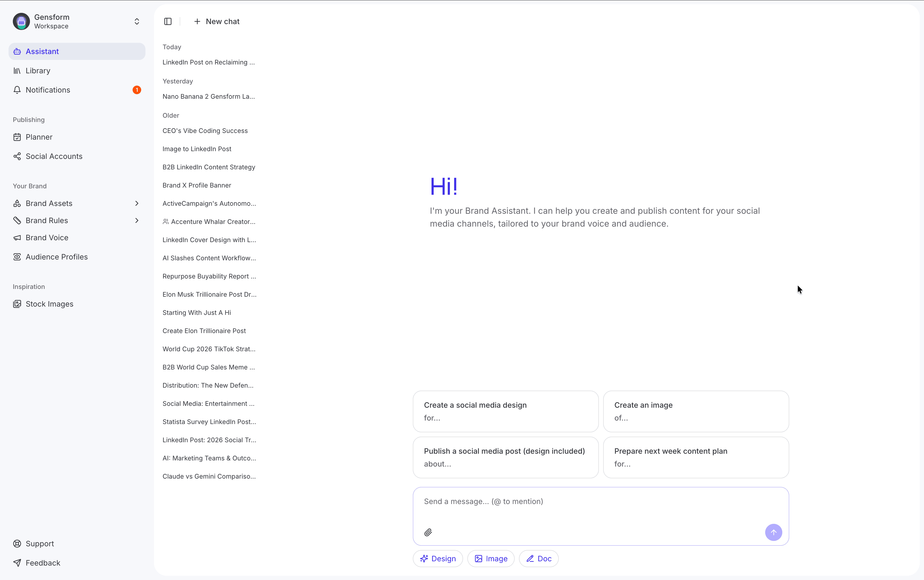Click the Library books icon
The width and height of the screenshot is (924, 580).
click(17, 71)
